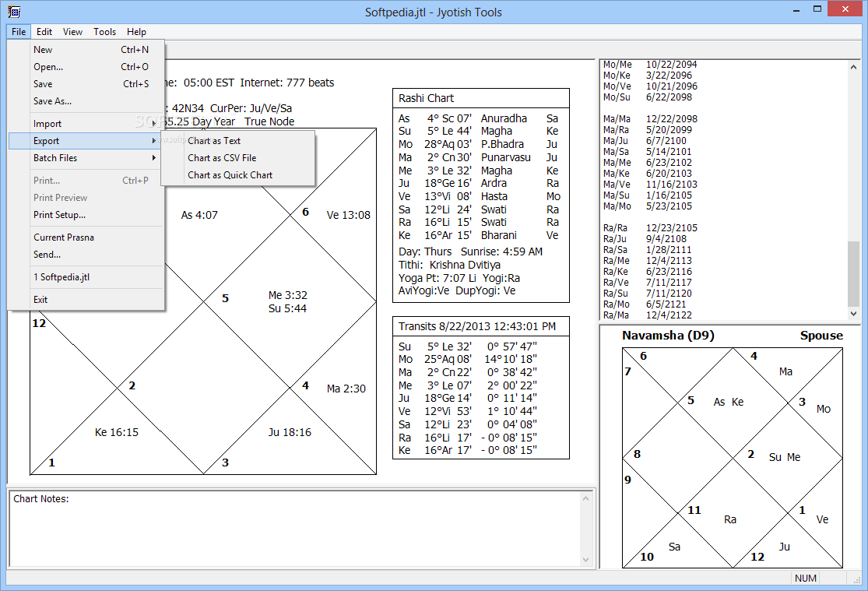Select Current Prasna menu entry
This screenshot has width=868, height=591.
pyautogui.click(x=86, y=237)
